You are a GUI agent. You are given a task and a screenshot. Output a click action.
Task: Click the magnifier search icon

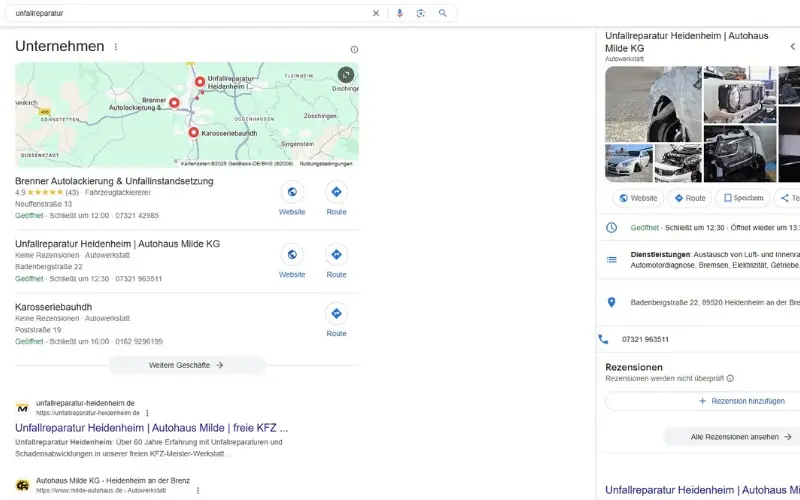(x=442, y=13)
